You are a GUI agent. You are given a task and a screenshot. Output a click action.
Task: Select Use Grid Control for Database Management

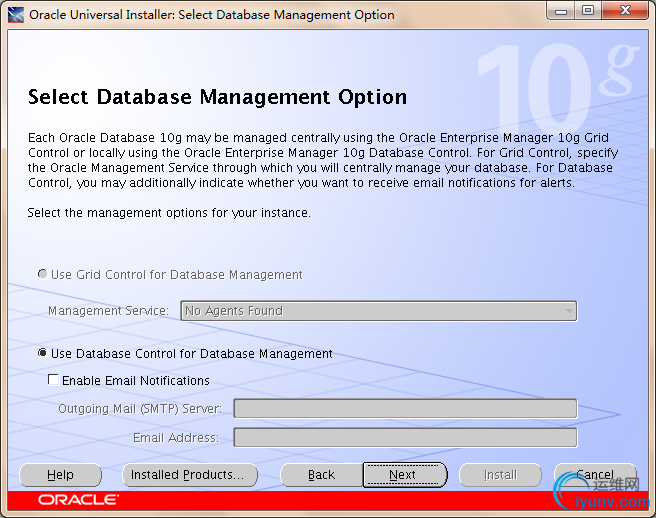coord(42,274)
